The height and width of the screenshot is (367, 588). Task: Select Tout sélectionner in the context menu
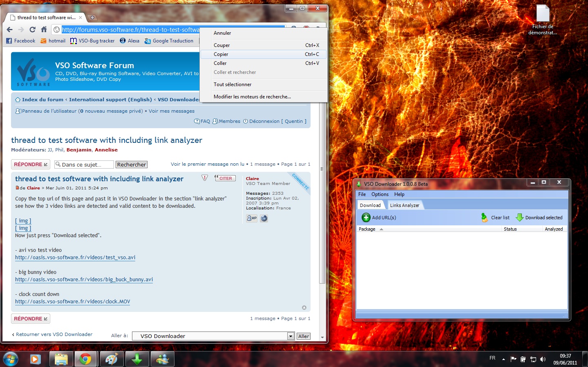[264, 85]
